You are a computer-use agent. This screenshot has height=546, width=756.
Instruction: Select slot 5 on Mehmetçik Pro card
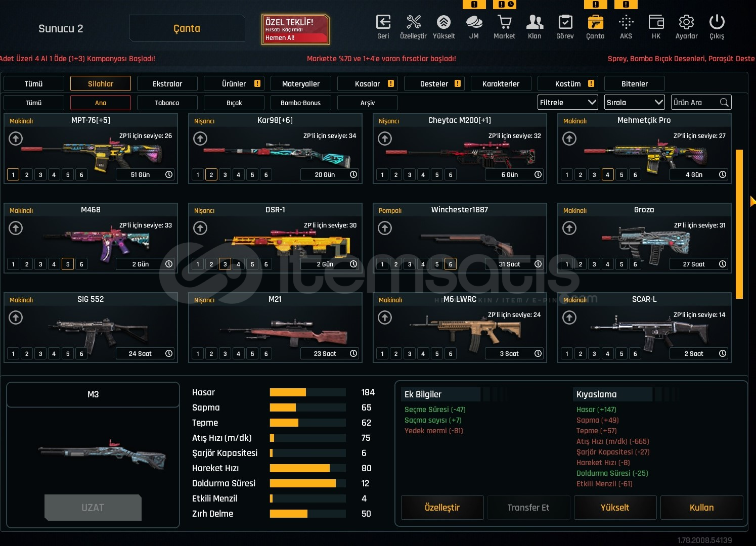pos(621,174)
